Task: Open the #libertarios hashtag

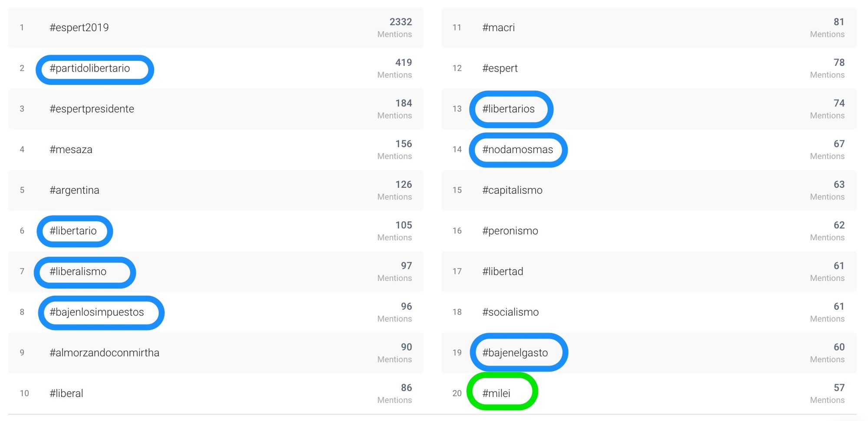Action: [508, 109]
